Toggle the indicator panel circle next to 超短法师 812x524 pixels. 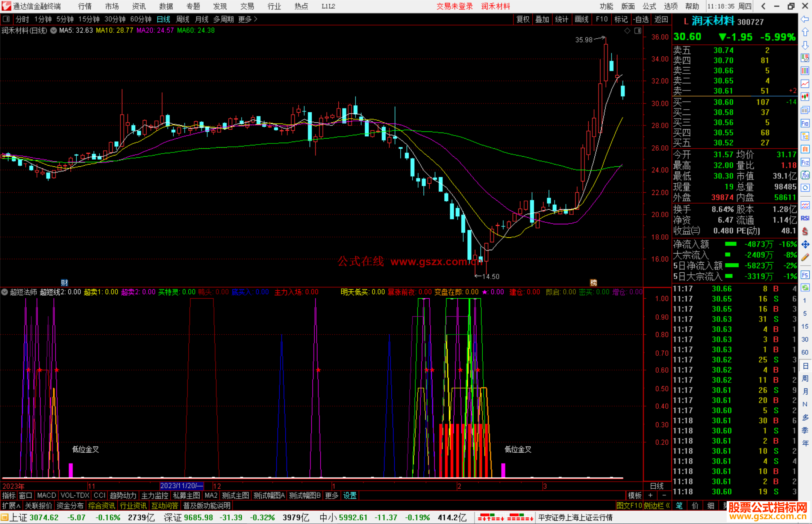pyautogui.click(x=5, y=292)
